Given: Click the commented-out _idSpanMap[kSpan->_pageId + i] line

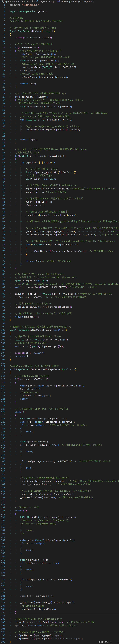Looking at the screenshot, I should (x=53, y=126).
